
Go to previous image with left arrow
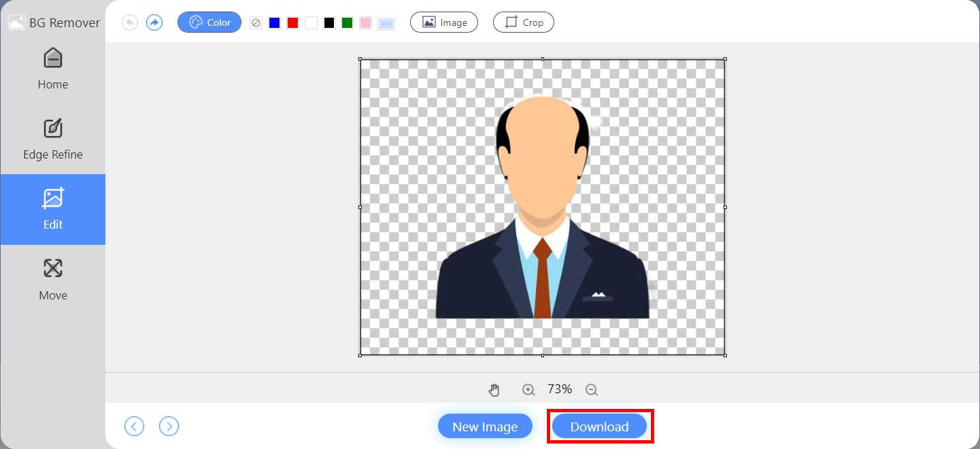point(134,427)
